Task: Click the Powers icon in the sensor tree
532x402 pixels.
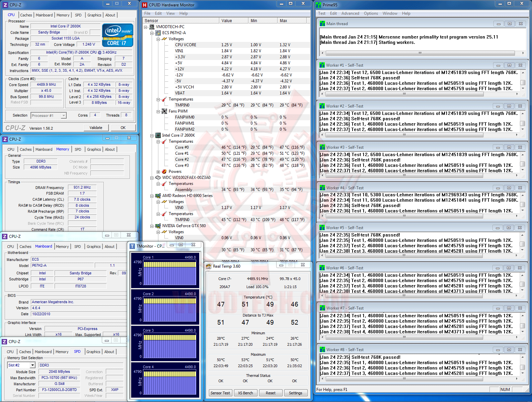Action: tap(164, 172)
